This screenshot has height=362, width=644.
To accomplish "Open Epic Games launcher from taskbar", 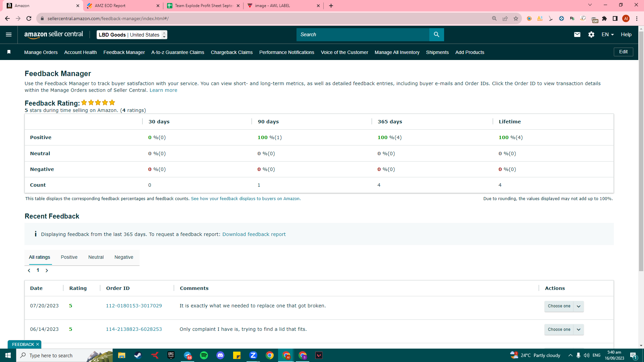I will point(171,355).
